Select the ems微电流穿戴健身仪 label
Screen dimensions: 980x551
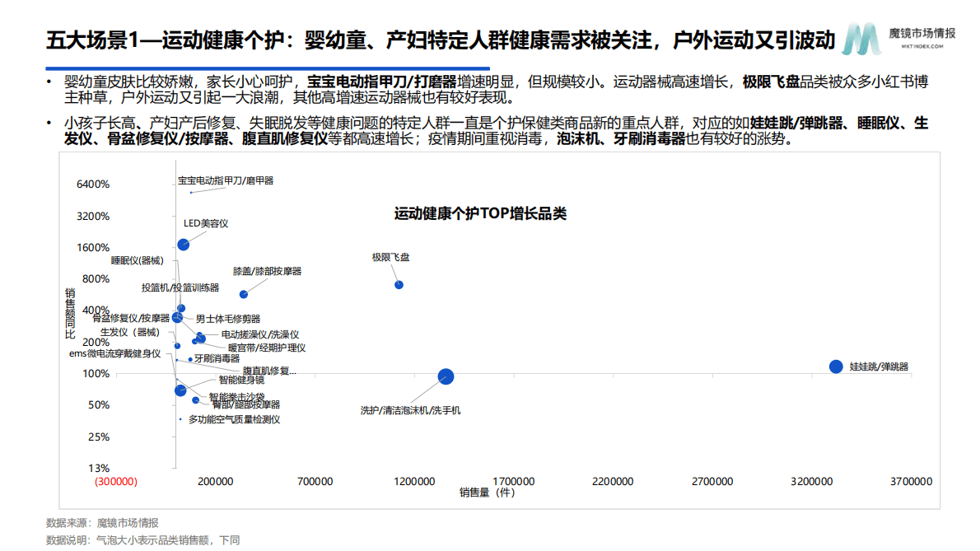117,353
